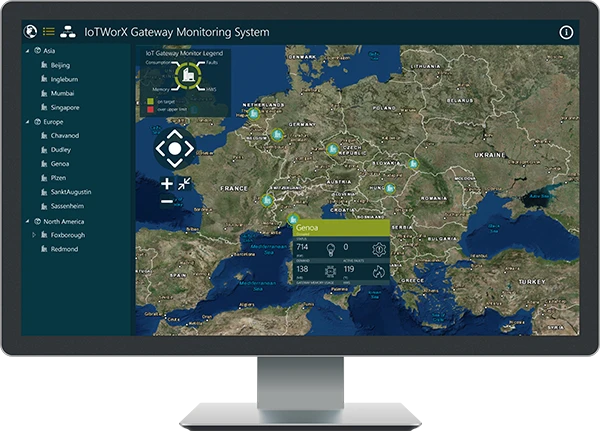Screen dimensions: 600x431
Task: Zoom out with the minus map button
Action: (x=166, y=202)
